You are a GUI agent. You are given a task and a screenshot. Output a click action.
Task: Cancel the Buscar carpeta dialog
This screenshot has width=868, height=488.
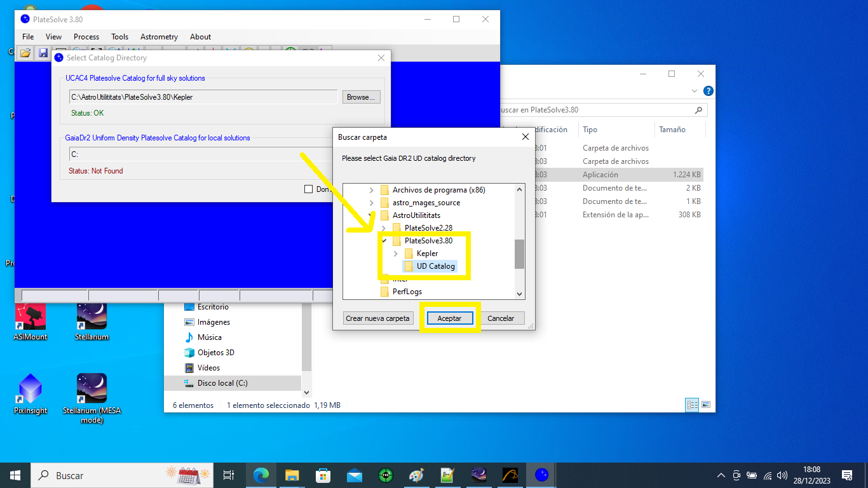tap(501, 318)
